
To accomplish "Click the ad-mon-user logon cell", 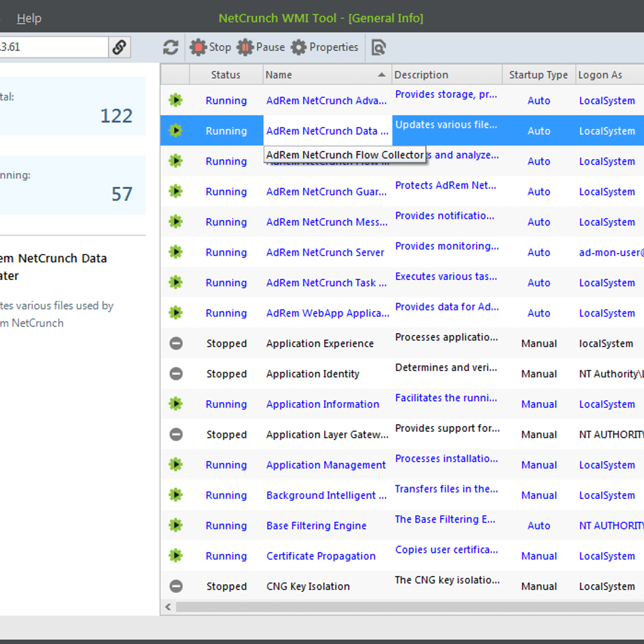I will click(611, 252).
